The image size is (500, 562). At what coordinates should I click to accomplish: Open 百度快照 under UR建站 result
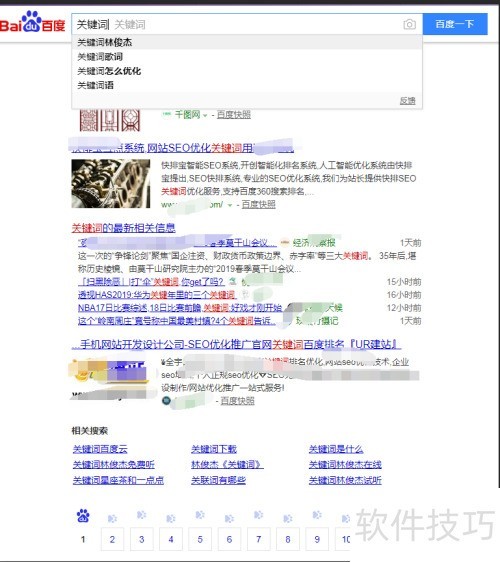(237, 401)
